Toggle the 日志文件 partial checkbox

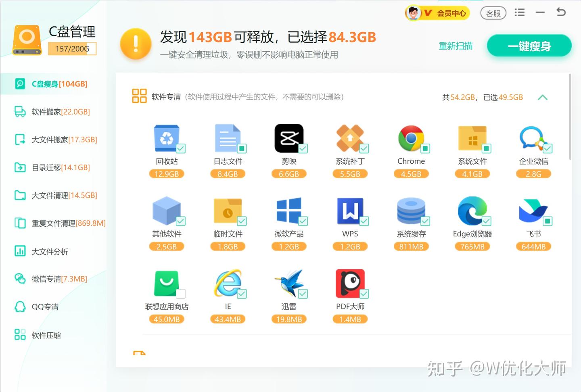(x=242, y=148)
